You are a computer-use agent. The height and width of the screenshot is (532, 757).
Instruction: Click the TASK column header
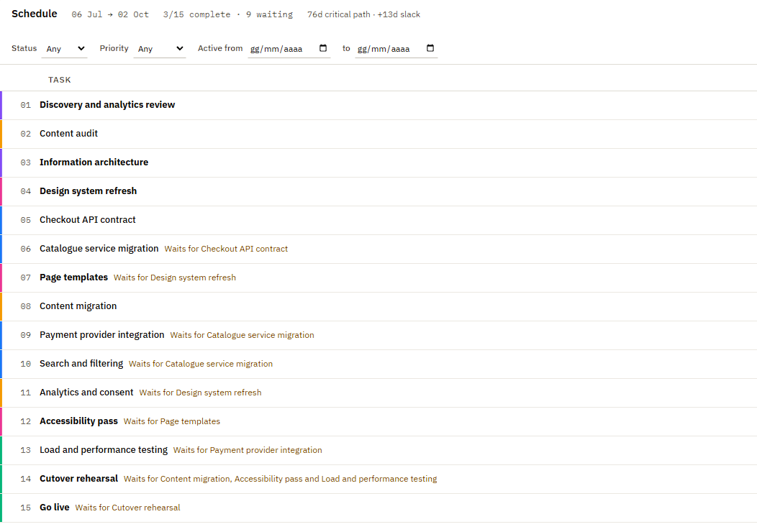[60, 80]
